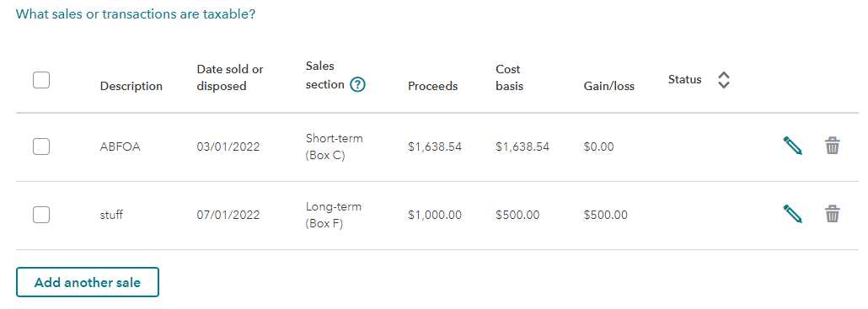Select the Description column header
The width and height of the screenshot is (868, 309).
(x=131, y=86)
